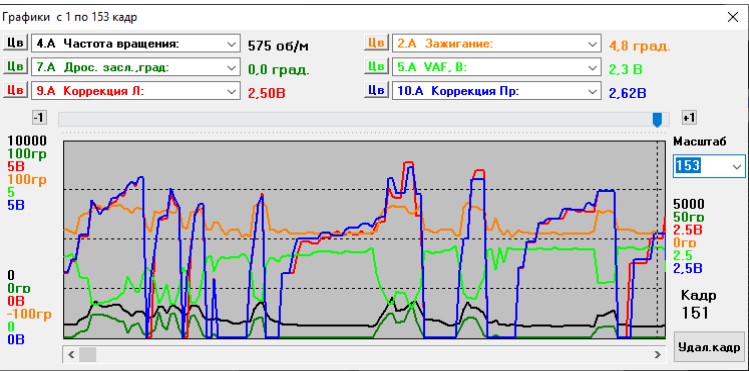Viewport: 749px width, 371px height.
Task: Click the Цв color button for Зажигание
Action: pyautogui.click(x=376, y=43)
